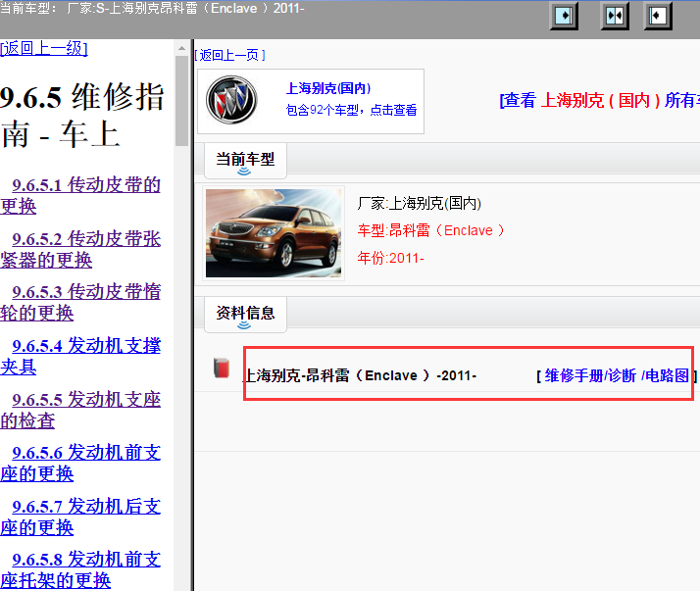
Task: Click the 9.6.5 维修指南 - 车上 heading
Action: (82, 116)
